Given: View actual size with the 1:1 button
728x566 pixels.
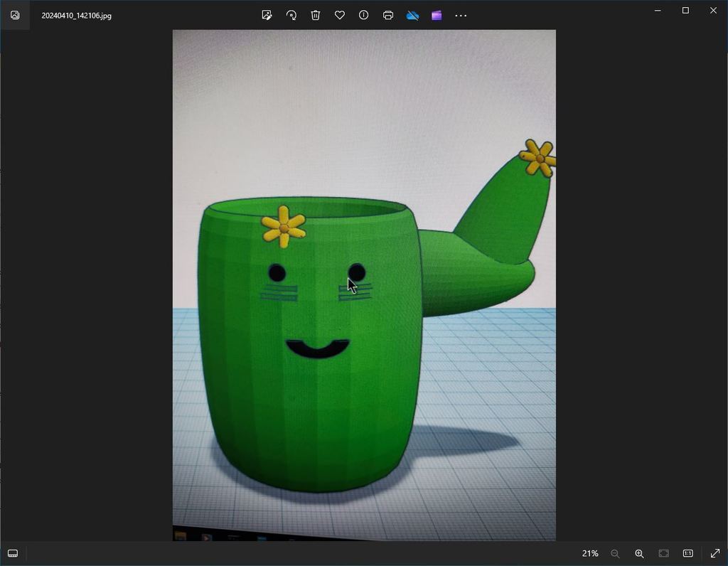Looking at the screenshot, I should [688, 553].
